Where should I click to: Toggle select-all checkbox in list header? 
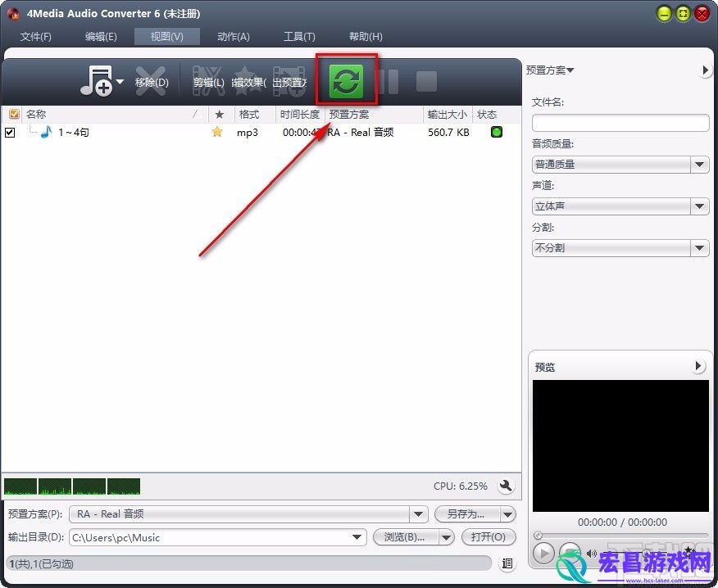(x=14, y=114)
